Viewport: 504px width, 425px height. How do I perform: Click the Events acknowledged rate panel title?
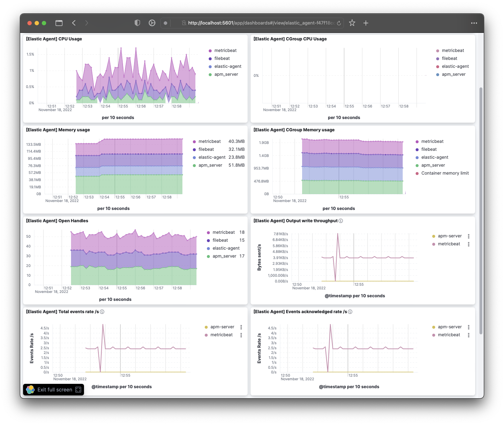[x=300, y=312]
